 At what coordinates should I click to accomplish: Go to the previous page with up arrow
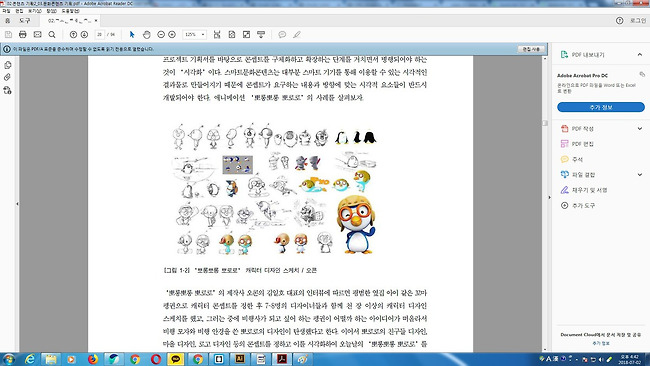tap(73, 34)
